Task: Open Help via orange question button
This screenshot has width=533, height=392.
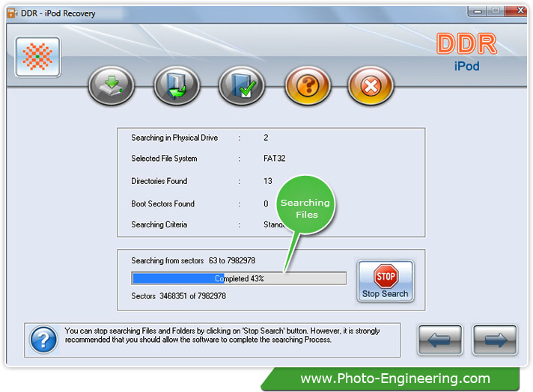Action: (307, 85)
